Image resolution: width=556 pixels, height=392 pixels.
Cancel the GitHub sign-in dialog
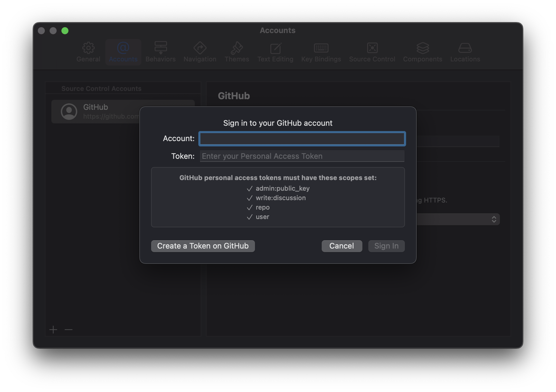pyautogui.click(x=342, y=246)
